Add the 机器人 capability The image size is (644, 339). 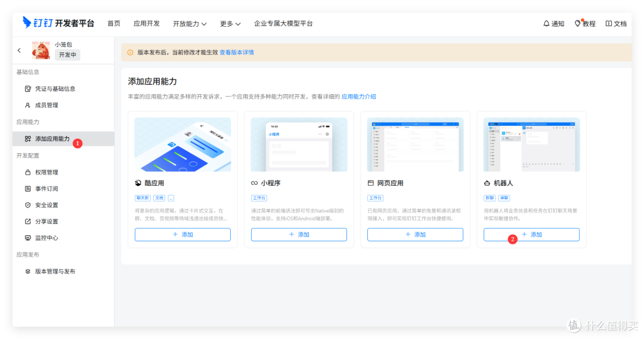pyautogui.click(x=531, y=234)
